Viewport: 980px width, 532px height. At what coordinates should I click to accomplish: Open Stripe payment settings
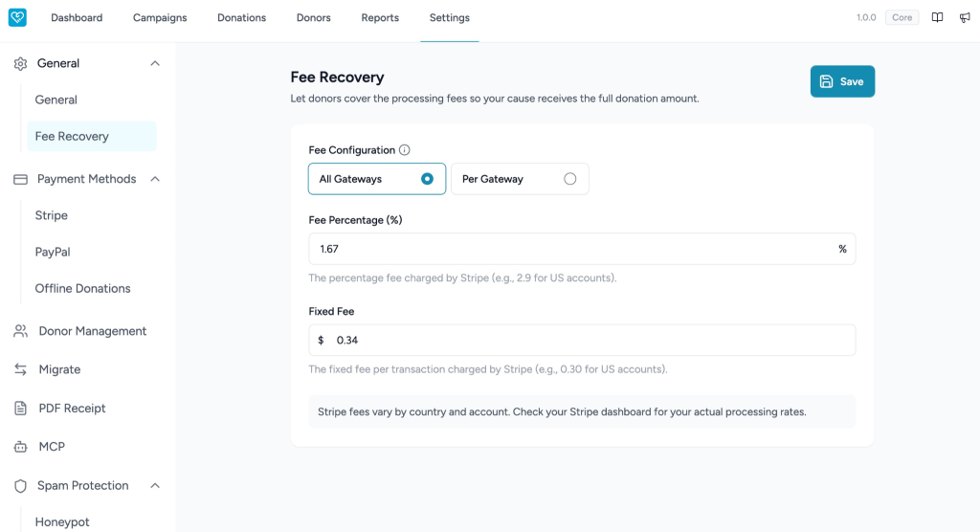click(52, 215)
